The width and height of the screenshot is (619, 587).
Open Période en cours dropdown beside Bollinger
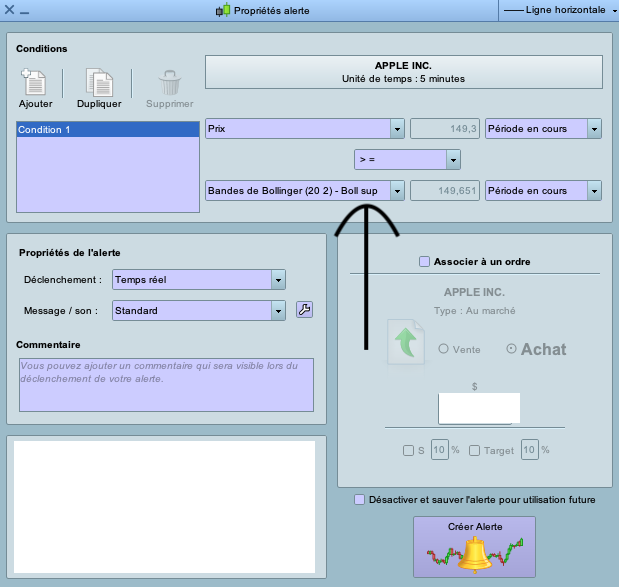543,191
